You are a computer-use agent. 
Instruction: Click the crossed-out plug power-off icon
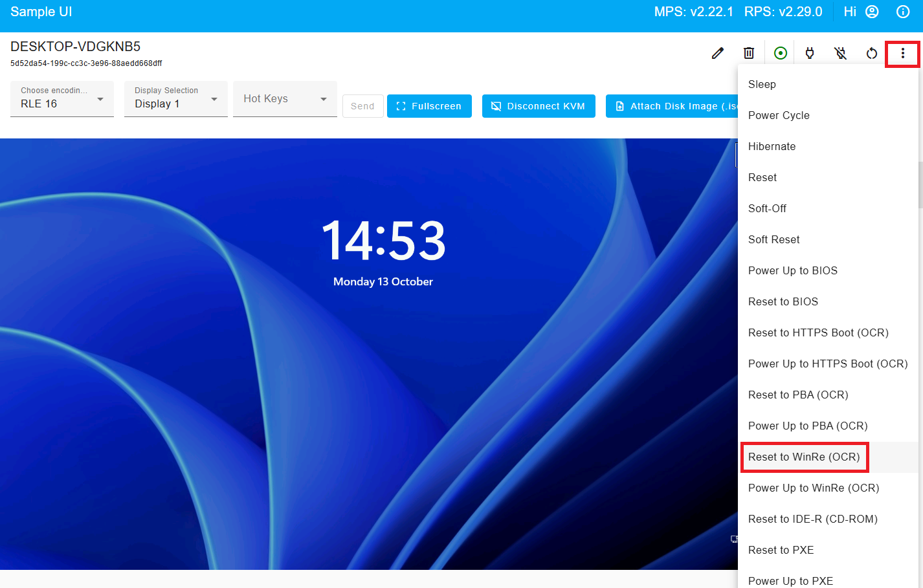(x=840, y=53)
